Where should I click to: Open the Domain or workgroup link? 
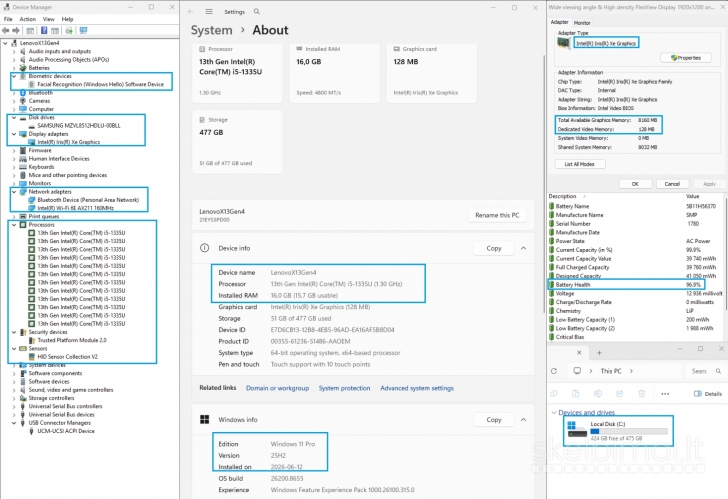[277, 388]
